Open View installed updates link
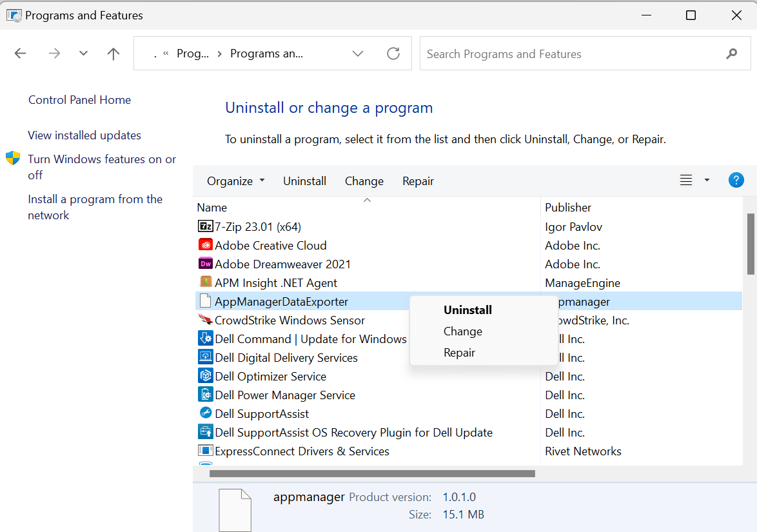757x532 pixels. [x=84, y=135]
